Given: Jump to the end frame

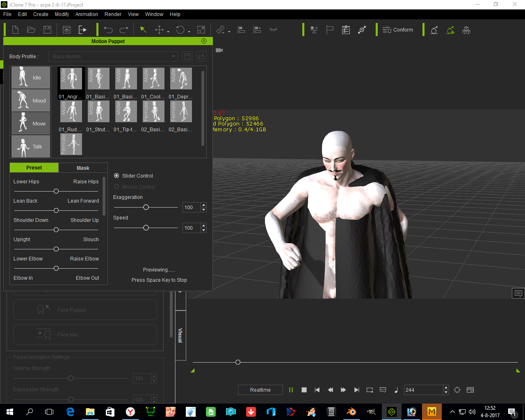Looking at the screenshot, I should click(x=356, y=390).
